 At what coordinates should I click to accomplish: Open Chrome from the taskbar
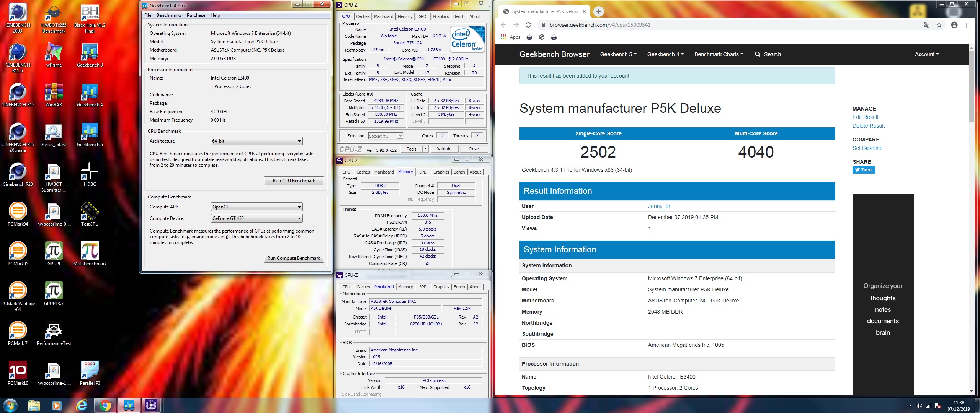point(105,405)
